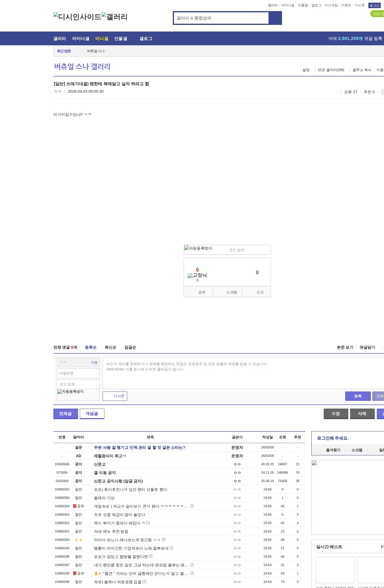Open 디시게임 from the top utility links

click(x=331, y=5)
